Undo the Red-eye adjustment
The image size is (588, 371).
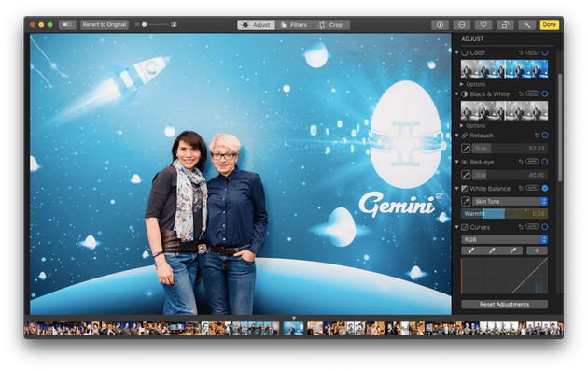pos(521,162)
